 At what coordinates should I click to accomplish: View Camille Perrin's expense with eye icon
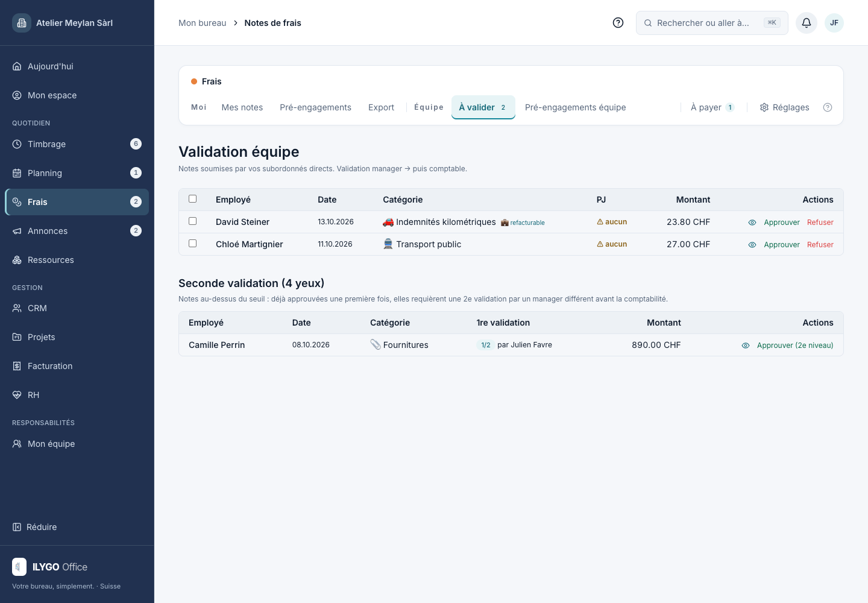pos(746,346)
